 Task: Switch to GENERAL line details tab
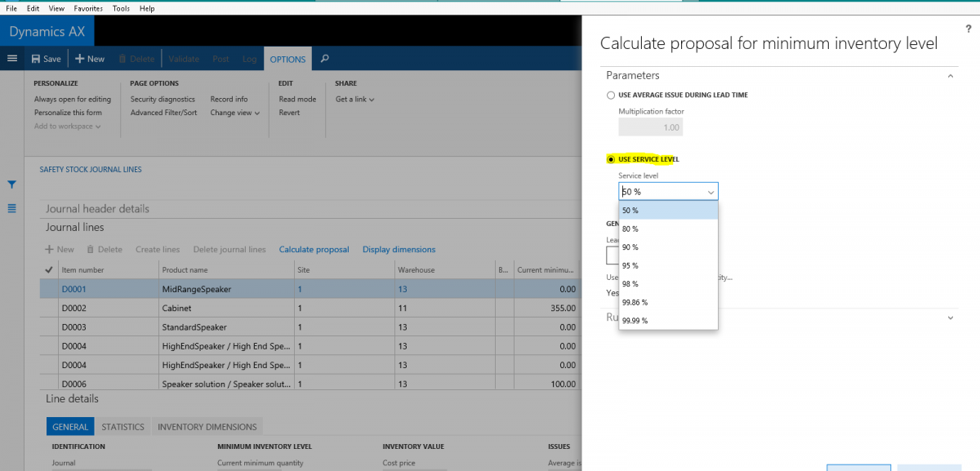[70, 427]
